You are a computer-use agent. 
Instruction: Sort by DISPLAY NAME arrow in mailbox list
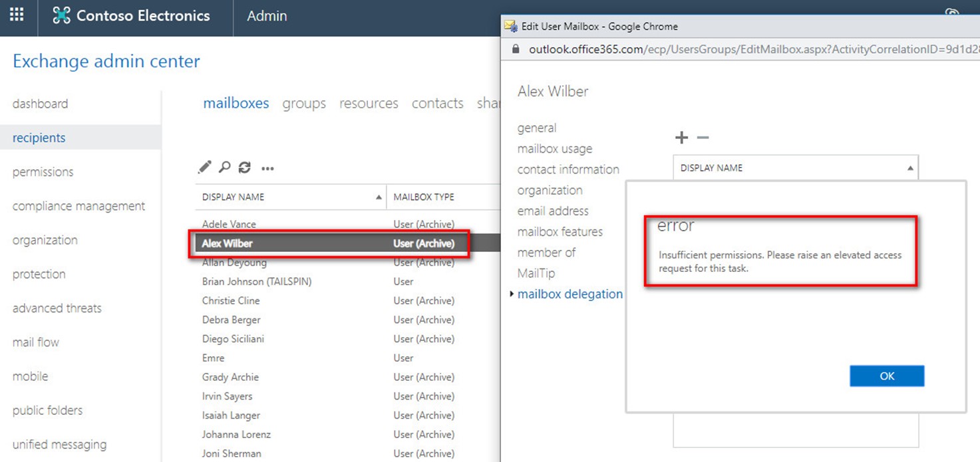(379, 197)
